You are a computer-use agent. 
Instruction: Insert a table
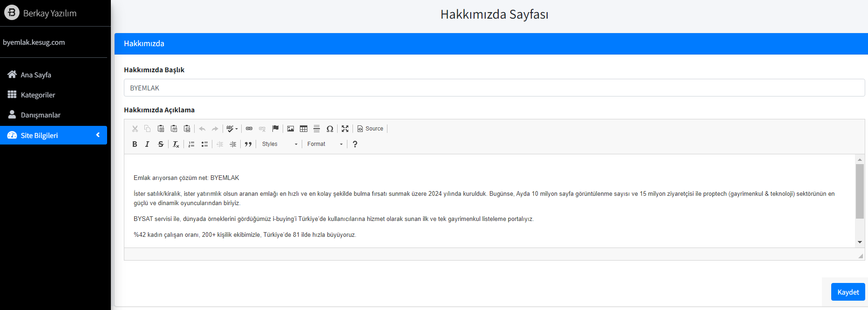point(304,129)
